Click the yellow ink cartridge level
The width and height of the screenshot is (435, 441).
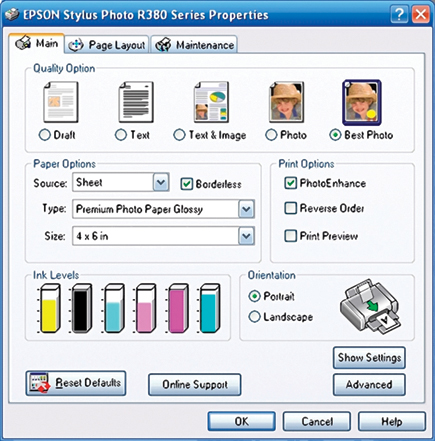pos(49,308)
